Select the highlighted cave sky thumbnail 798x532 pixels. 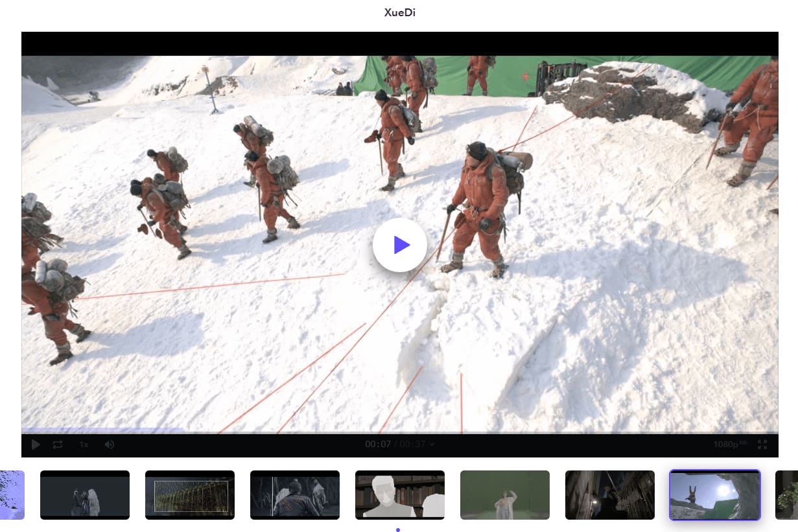point(714,495)
